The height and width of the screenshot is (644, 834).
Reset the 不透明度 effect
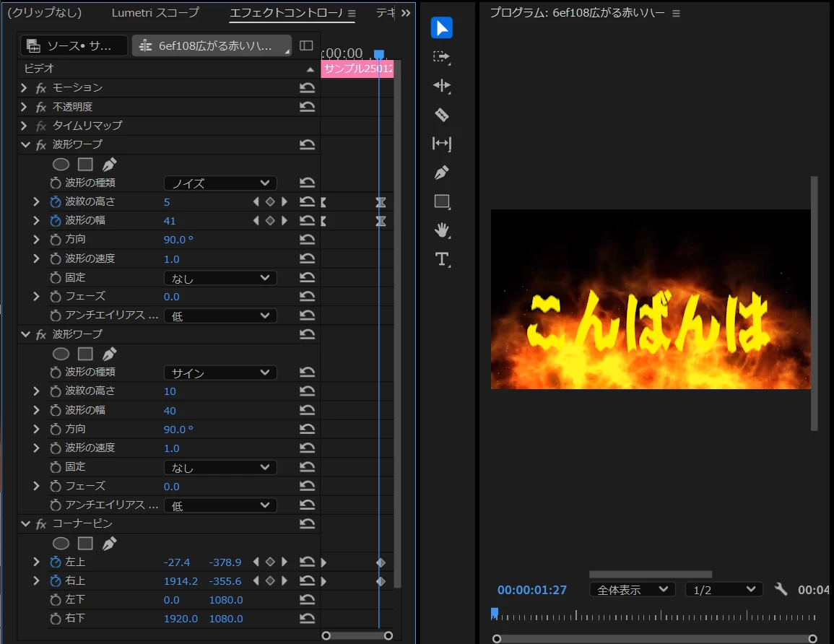point(307,106)
